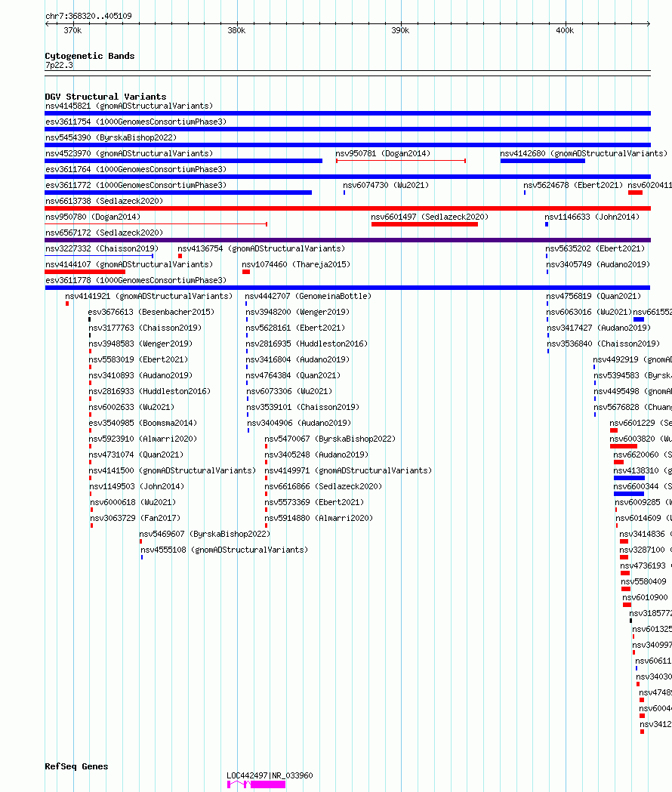Click the nsv2816935 (Huddleston2016) label

point(307,344)
